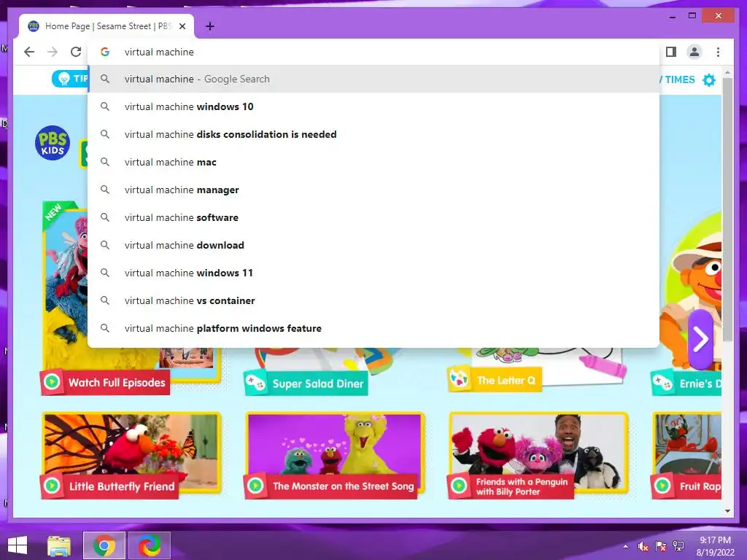Click the game controller icon on Super Salad Diner
This screenshot has height=560, width=747.
click(x=256, y=382)
